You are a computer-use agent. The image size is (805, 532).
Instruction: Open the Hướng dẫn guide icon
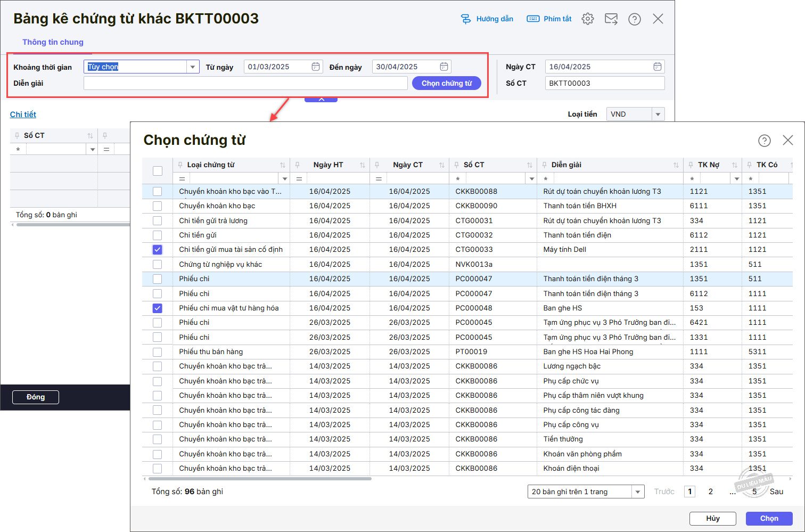click(466, 19)
